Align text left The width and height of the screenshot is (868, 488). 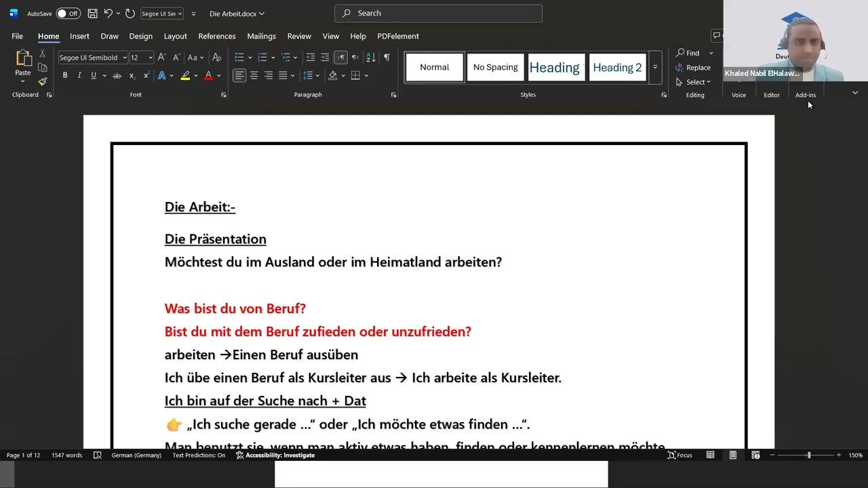[x=239, y=75]
